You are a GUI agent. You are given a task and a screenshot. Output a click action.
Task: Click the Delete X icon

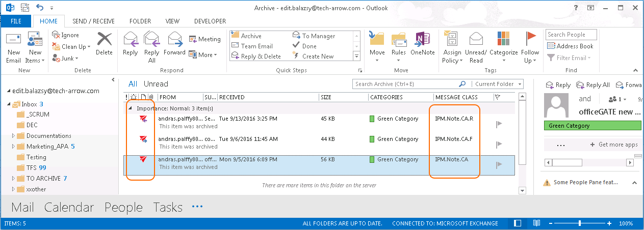[x=104, y=39]
